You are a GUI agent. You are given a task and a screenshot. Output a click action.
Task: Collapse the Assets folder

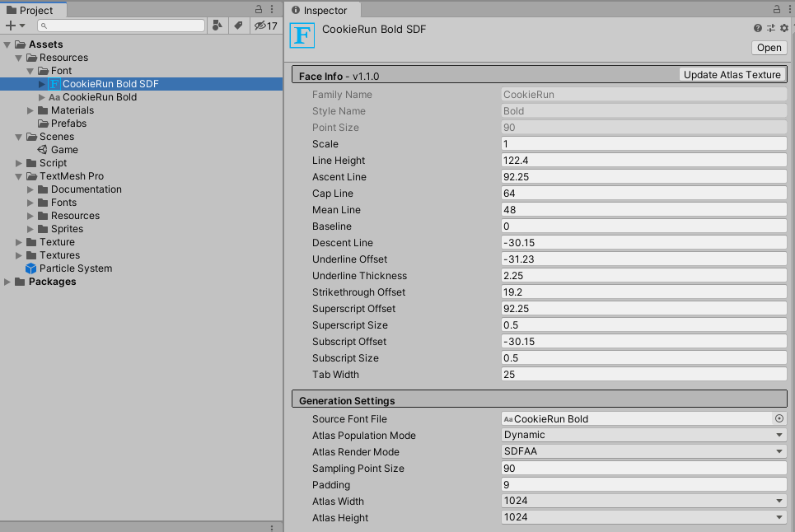point(7,44)
